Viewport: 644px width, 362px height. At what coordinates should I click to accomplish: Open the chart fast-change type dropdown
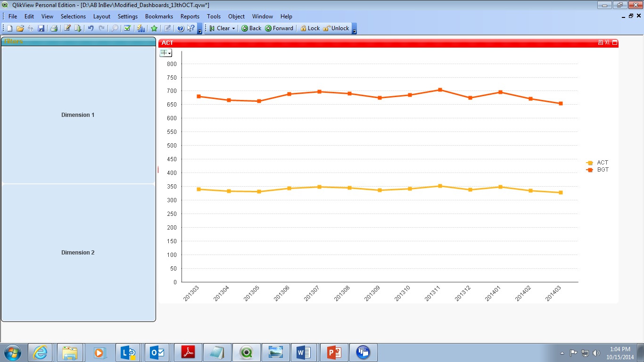click(x=166, y=53)
